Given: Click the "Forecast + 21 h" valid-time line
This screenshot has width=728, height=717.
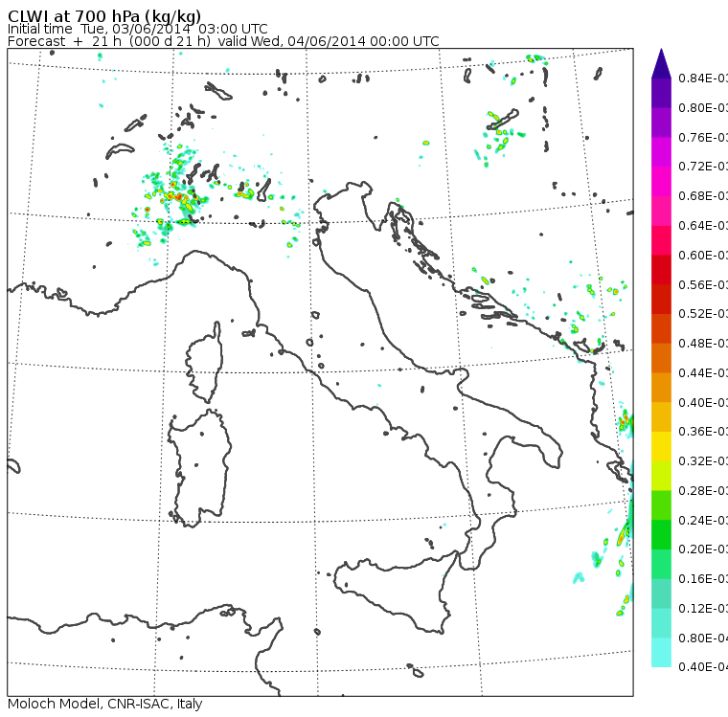Looking at the screenshot, I should [x=223, y=41].
